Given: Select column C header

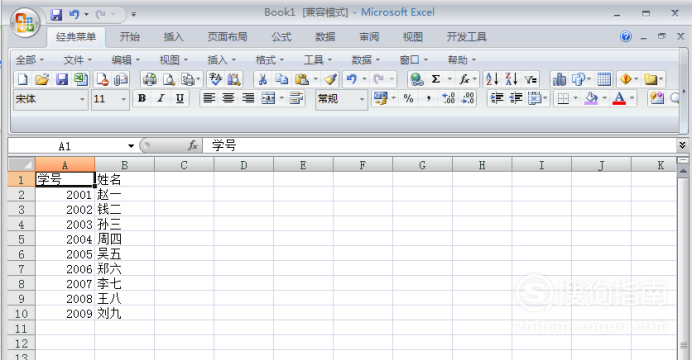Looking at the screenshot, I should 184,165.
